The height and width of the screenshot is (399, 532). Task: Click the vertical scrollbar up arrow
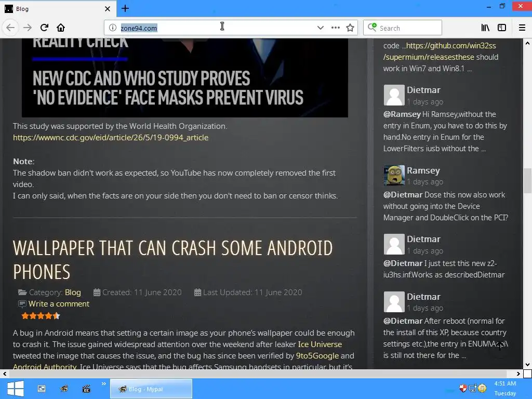[x=527, y=43]
